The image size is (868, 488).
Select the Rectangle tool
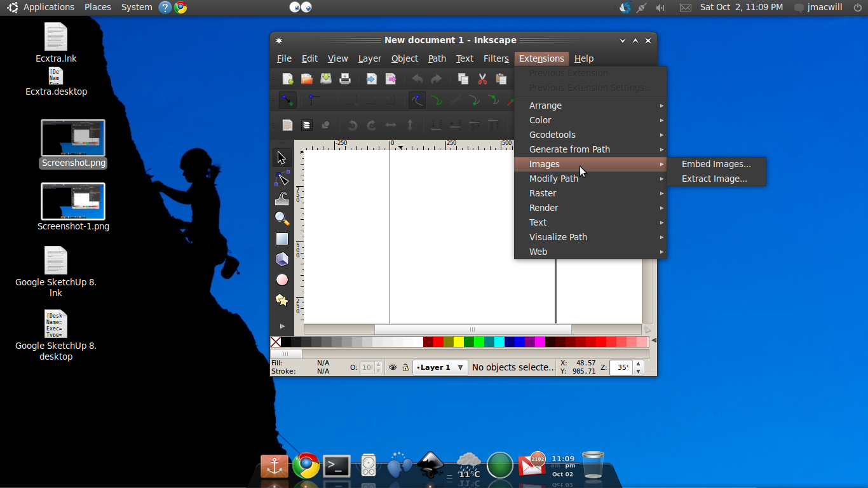(282, 239)
